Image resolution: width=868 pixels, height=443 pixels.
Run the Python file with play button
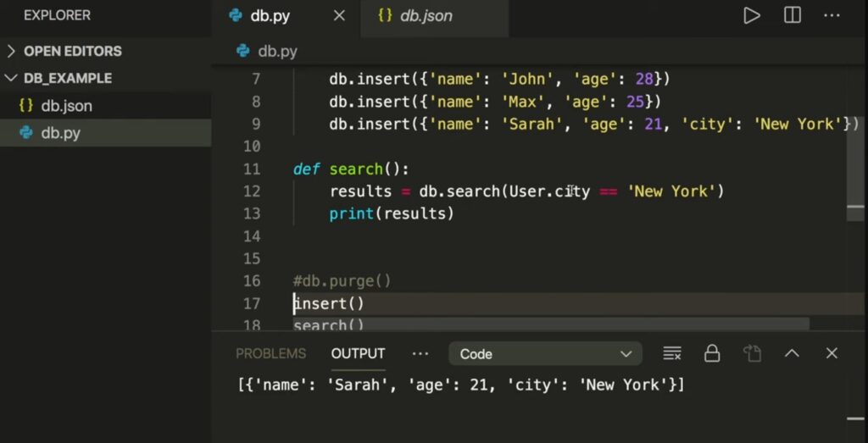coord(751,15)
